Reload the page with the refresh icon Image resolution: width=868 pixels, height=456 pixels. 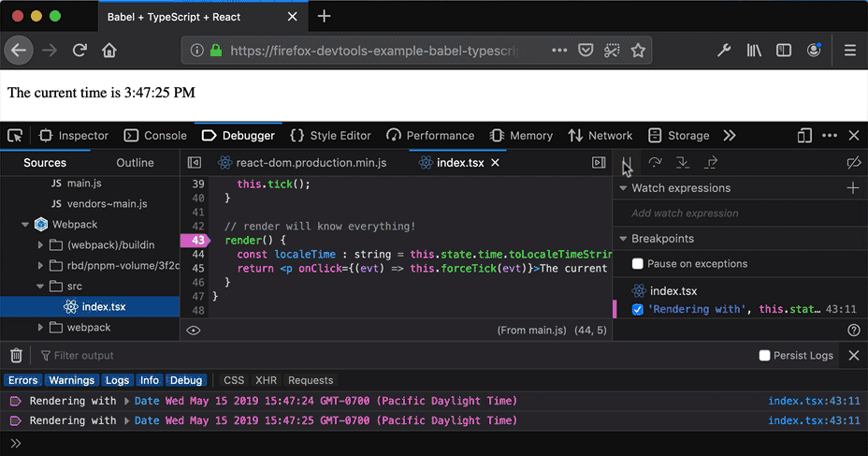click(80, 51)
